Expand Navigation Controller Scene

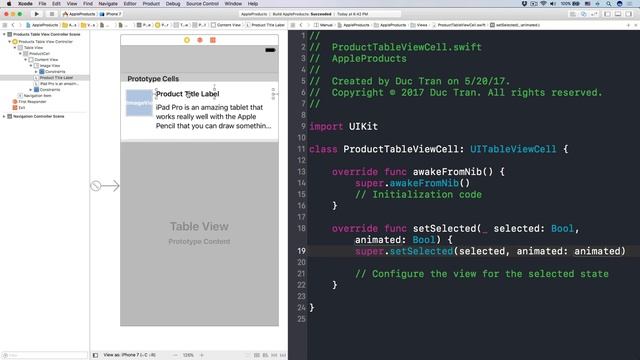tap(4, 116)
